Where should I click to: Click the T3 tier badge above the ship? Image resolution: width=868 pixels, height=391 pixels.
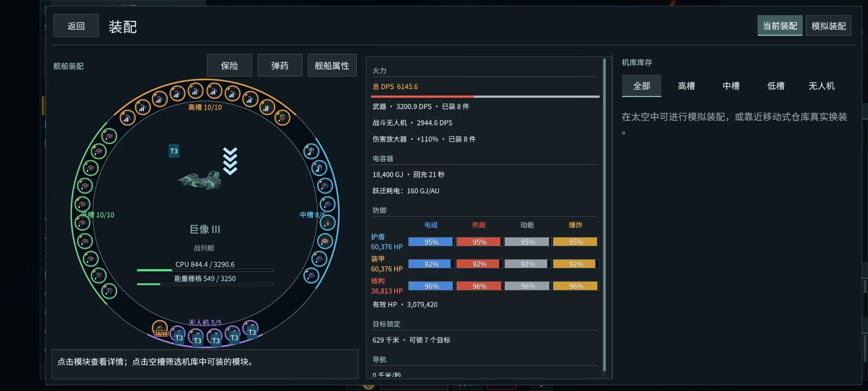(174, 151)
